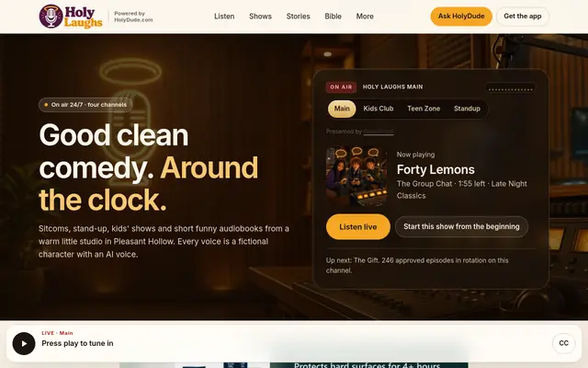Screen dimensions: 588x368
Task: Play the live stream in bottom player
Action: coord(24,343)
